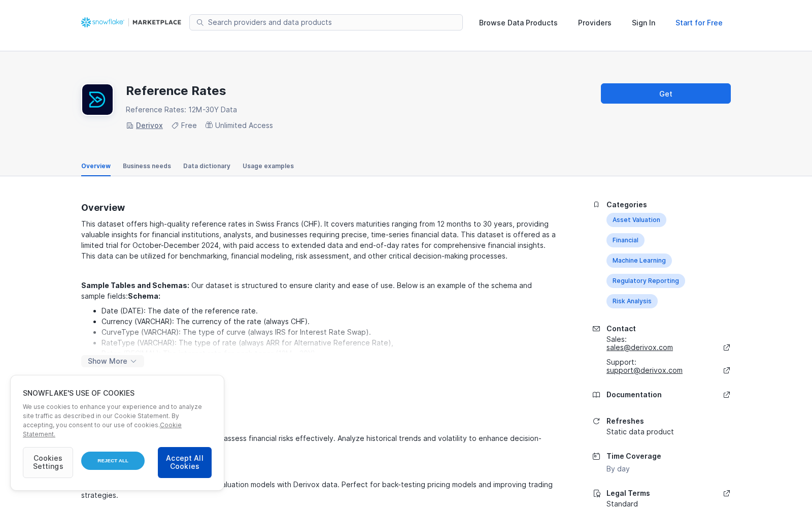
Task: Click the 'Standard' legal terms text
Action: pyautogui.click(x=622, y=504)
